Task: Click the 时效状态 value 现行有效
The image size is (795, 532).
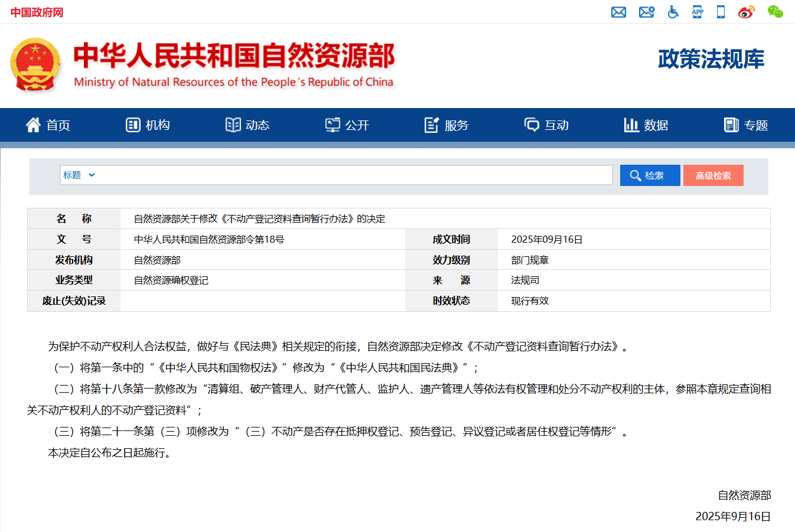Action: click(530, 301)
